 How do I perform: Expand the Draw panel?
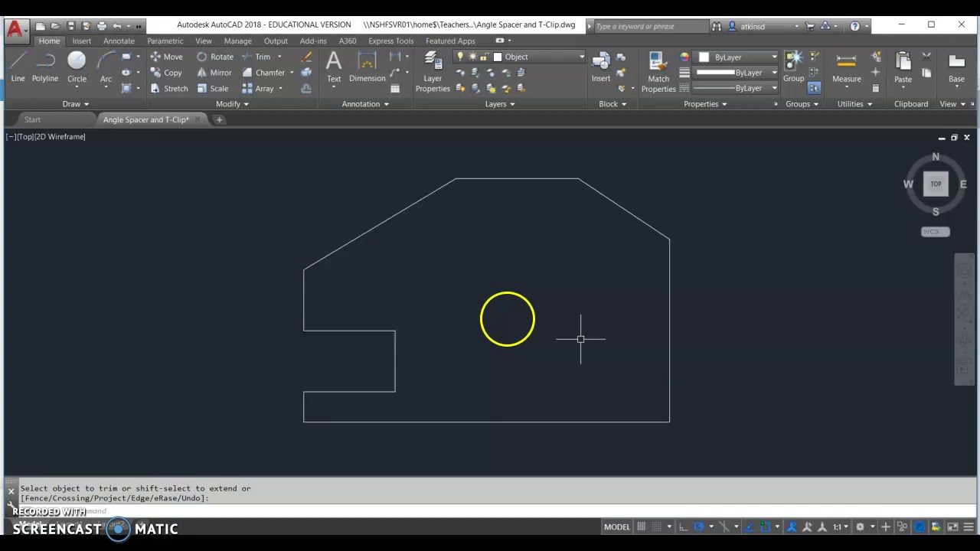tap(76, 104)
